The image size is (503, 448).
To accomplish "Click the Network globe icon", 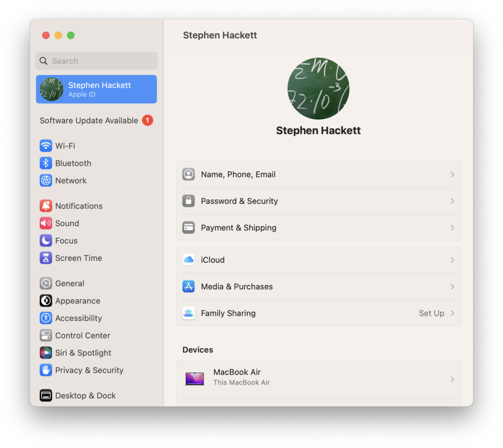I will (x=46, y=180).
